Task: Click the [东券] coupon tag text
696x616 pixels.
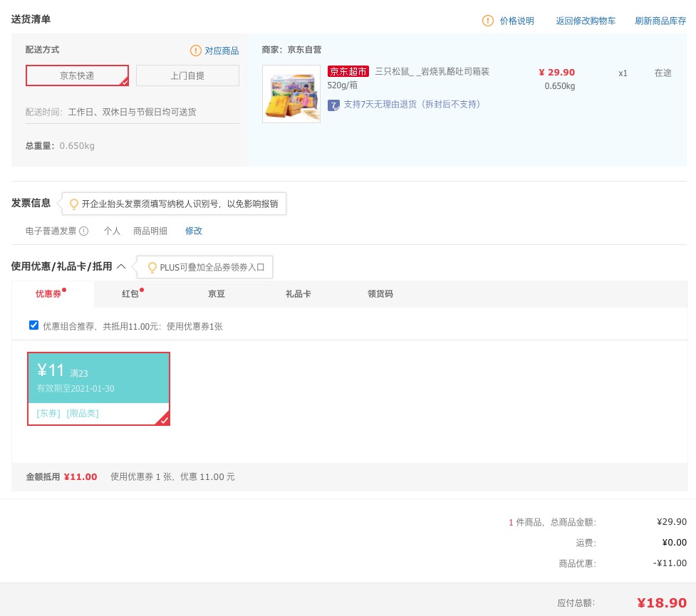Action: pos(48,414)
